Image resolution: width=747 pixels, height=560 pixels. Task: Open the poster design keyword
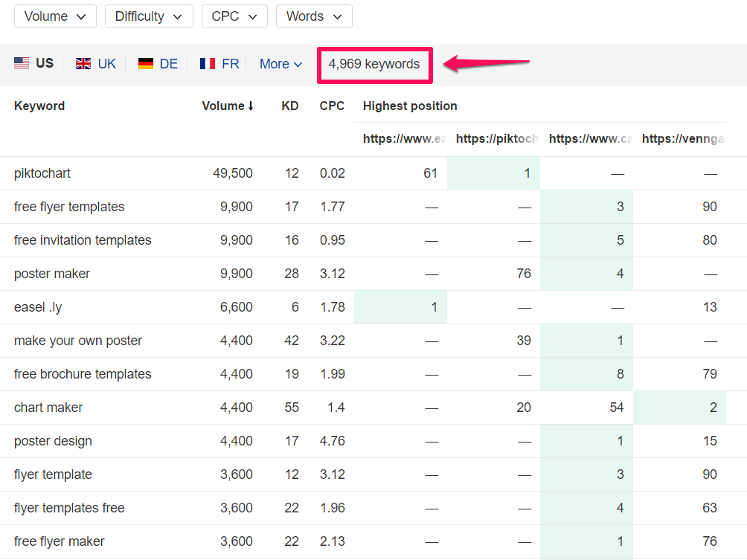coord(53,441)
